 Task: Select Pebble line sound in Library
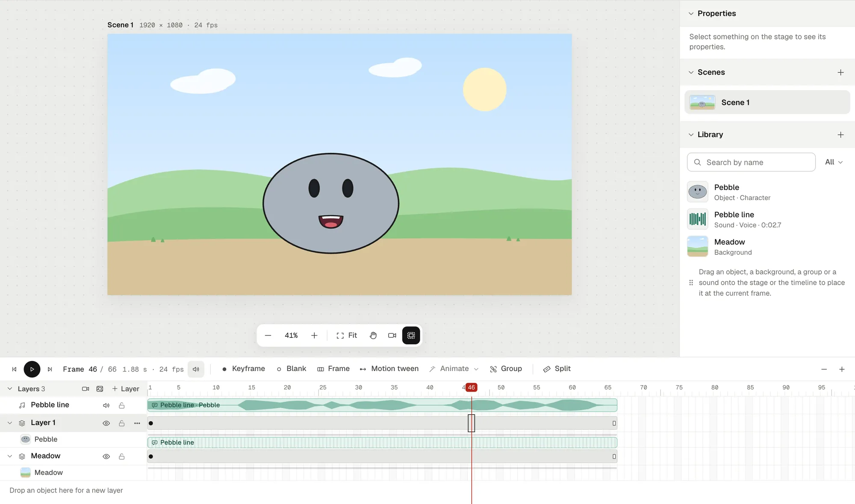pyautogui.click(x=767, y=219)
